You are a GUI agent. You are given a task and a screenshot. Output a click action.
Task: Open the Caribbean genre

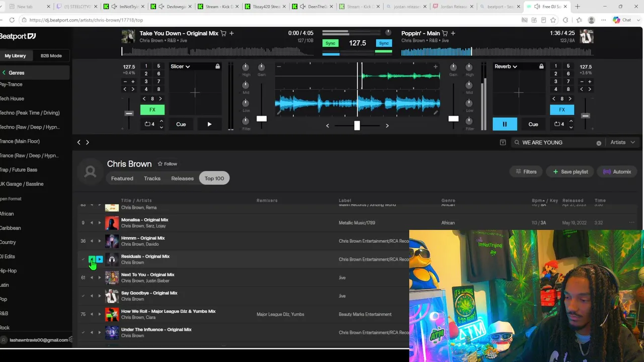pyautogui.click(x=10, y=228)
